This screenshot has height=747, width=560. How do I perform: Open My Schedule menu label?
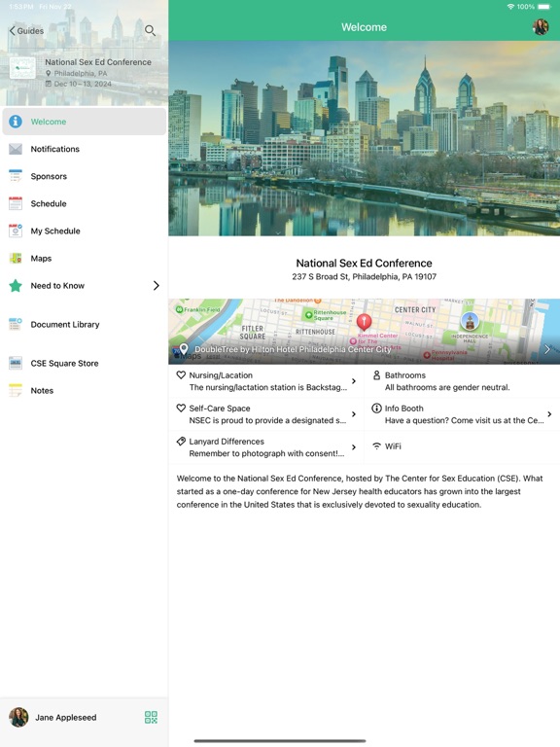[55, 231]
